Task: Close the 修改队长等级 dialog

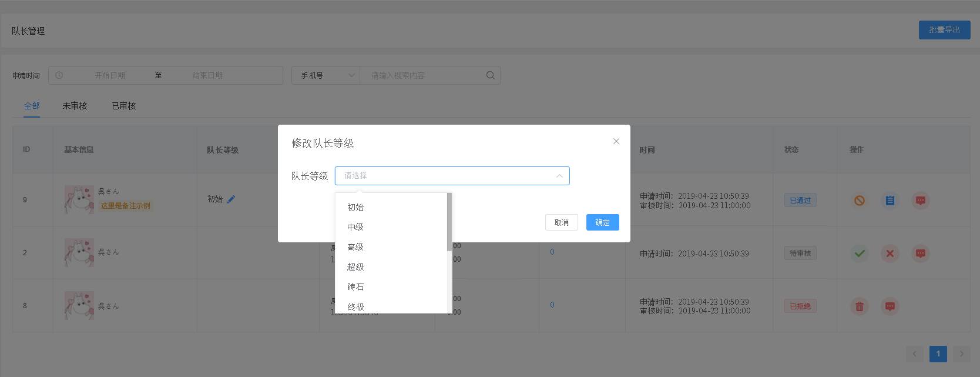Action: [616, 141]
